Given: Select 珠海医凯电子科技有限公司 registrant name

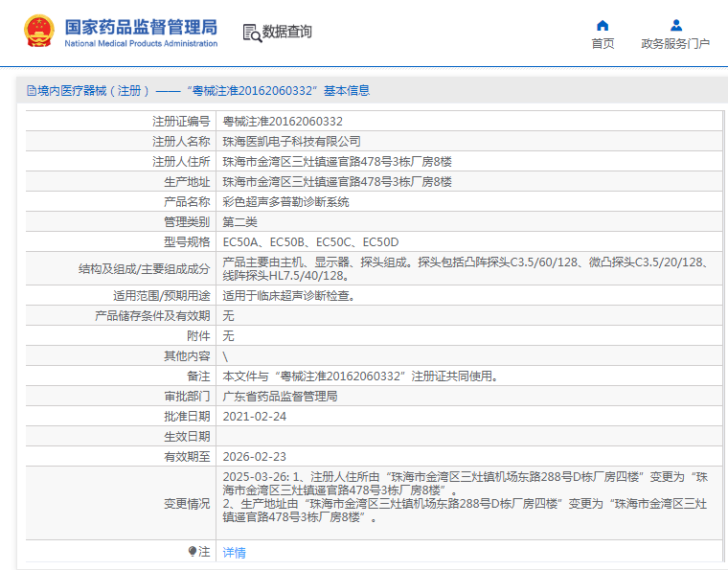Looking at the screenshot, I should (x=291, y=142).
